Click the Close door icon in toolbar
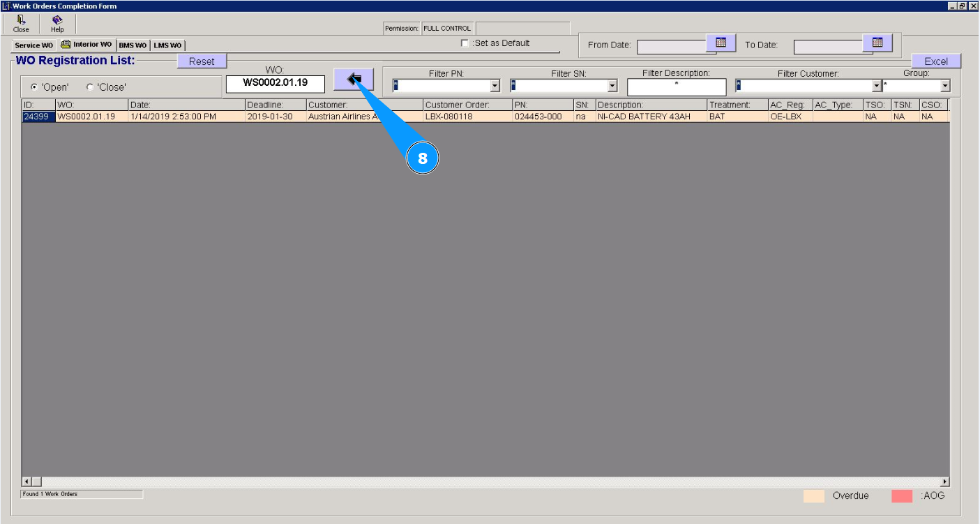The width and height of the screenshot is (980, 524). pos(21,24)
